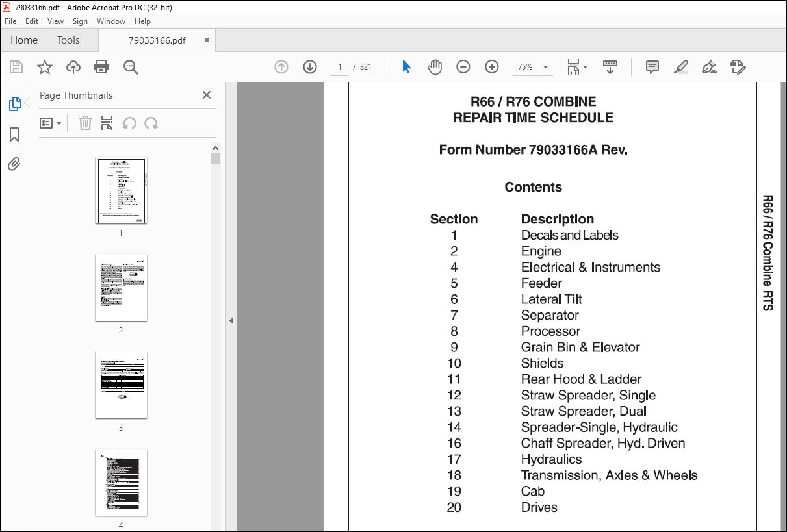Click the 'Processor' contents entry
The width and height of the screenshot is (787, 532).
[550, 331]
